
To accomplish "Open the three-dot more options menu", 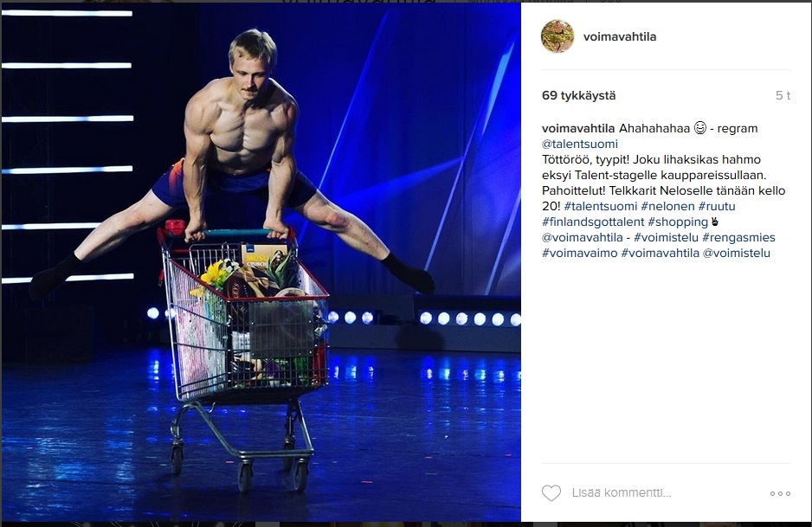I will (780, 493).
